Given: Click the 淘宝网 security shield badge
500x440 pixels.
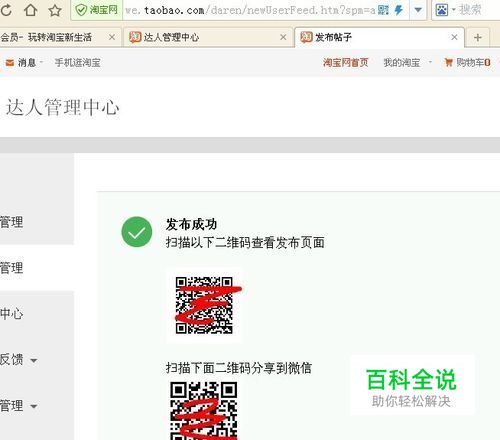Looking at the screenshot, I should click(x=97, y=10).
